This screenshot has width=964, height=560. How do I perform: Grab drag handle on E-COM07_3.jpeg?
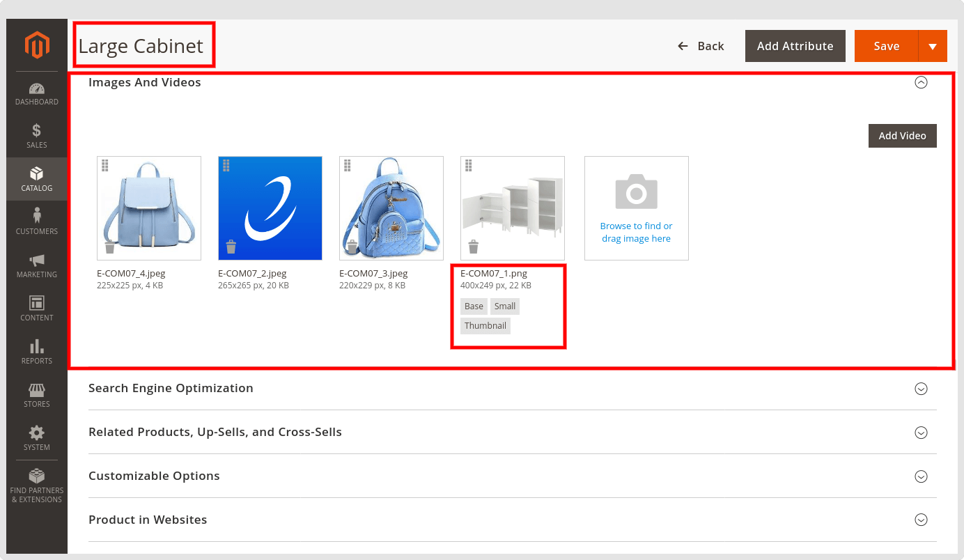348,165
